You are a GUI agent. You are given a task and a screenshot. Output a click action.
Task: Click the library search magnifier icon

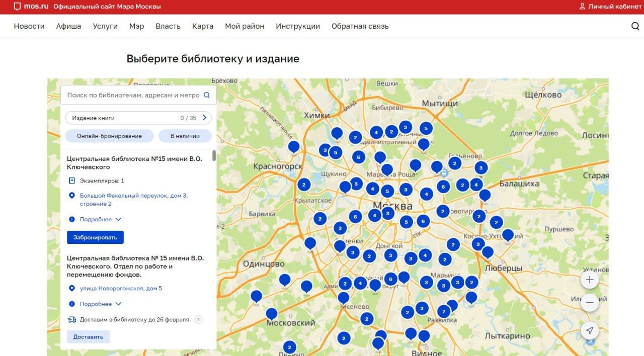[x=207, y=95]
